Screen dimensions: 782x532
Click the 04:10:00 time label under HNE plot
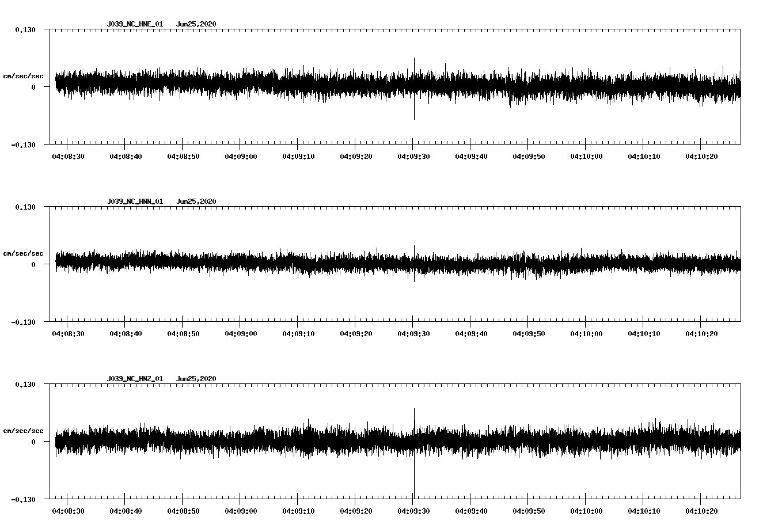[x=586, y=156]
